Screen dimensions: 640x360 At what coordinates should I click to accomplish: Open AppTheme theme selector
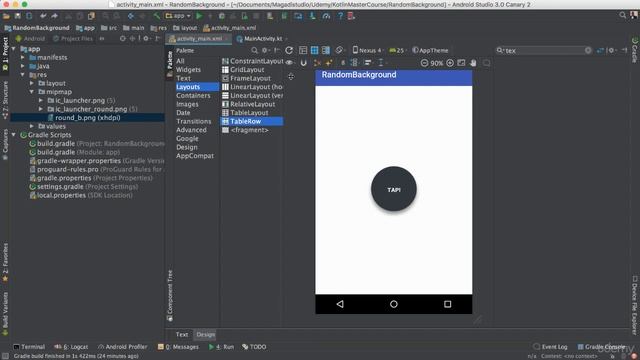[x=430, y=50]
